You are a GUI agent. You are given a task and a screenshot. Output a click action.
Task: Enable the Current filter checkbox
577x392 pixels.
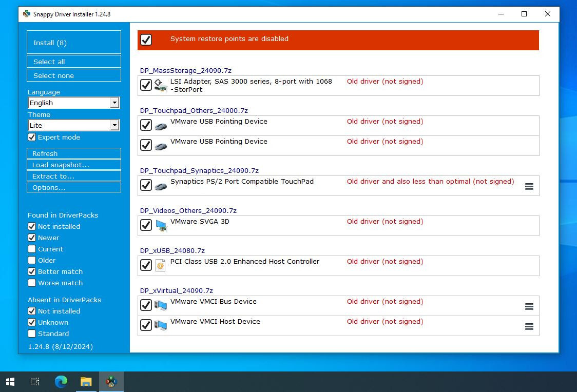32,249
